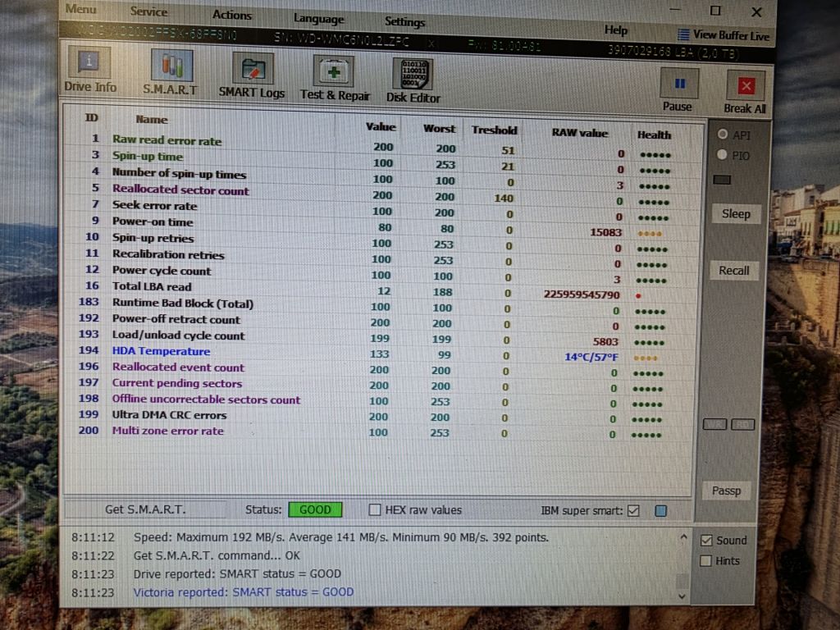Select the Ultra DMA CRC errors row
Image resolution: width=840 pixels, height=630 pixels.
click(379, 416)
